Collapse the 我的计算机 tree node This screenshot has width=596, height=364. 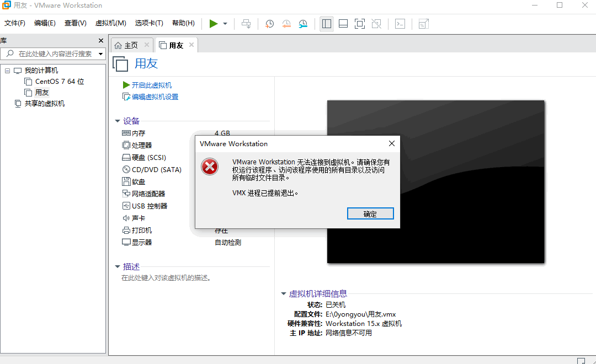pos(7,71)
